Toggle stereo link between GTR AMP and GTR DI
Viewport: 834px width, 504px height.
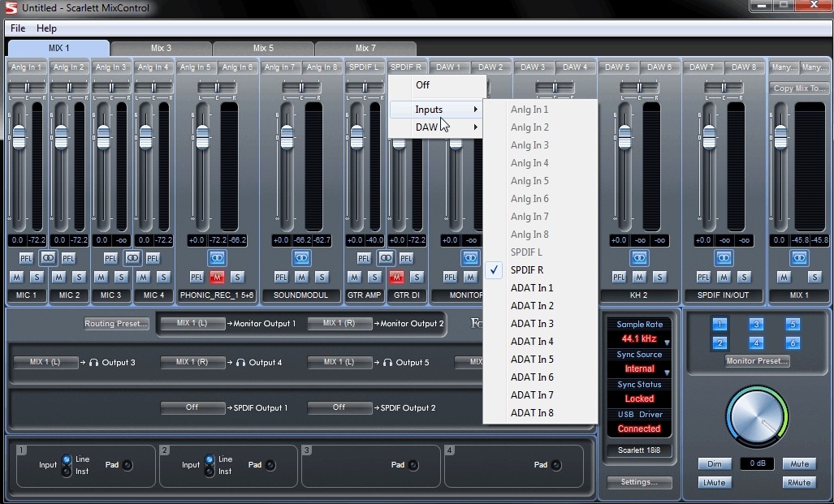[386, 258]
